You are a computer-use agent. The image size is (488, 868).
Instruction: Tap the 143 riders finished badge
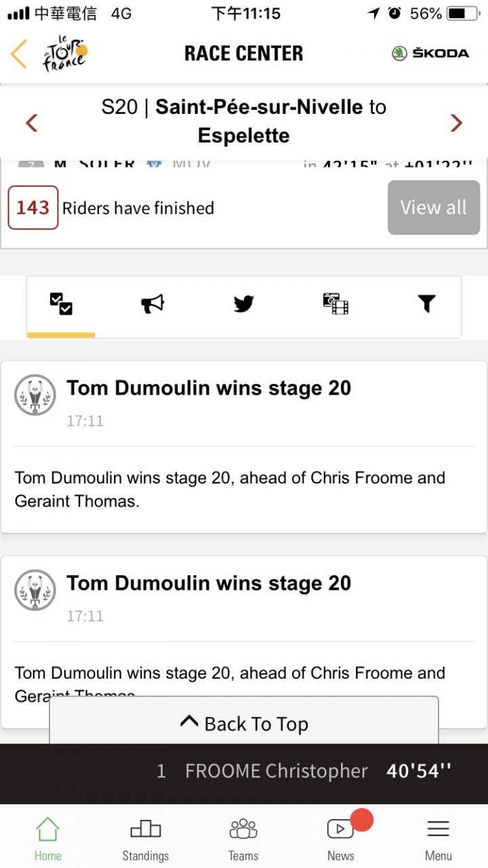point(33,208)
